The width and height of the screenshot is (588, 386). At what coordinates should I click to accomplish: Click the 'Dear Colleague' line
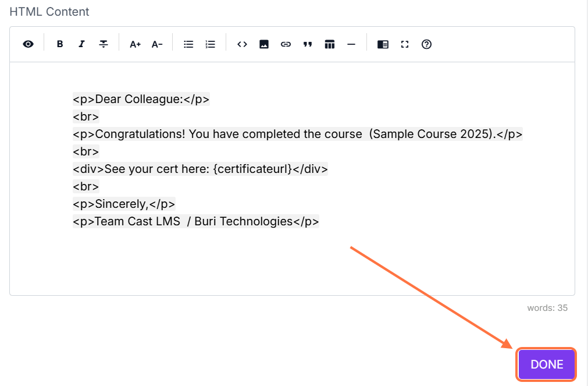pos(141,99)
